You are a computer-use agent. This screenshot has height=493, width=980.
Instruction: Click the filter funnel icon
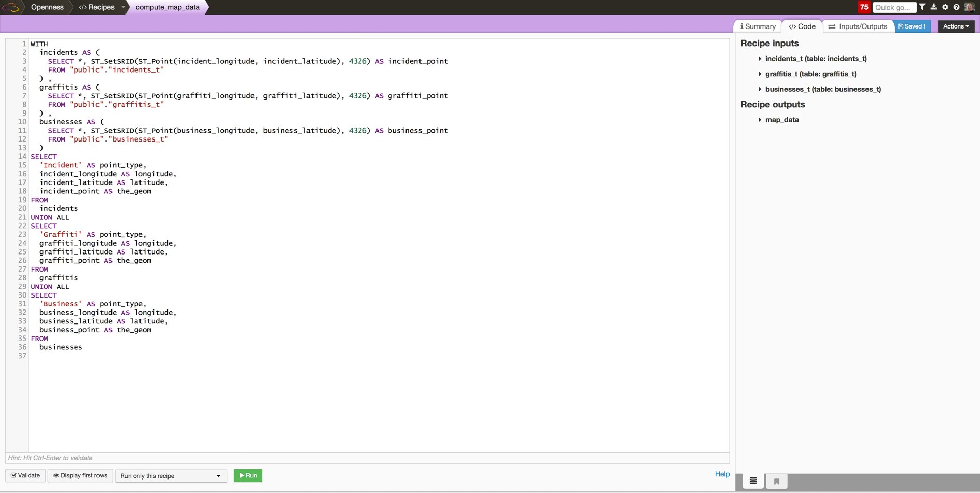(922, 7)
